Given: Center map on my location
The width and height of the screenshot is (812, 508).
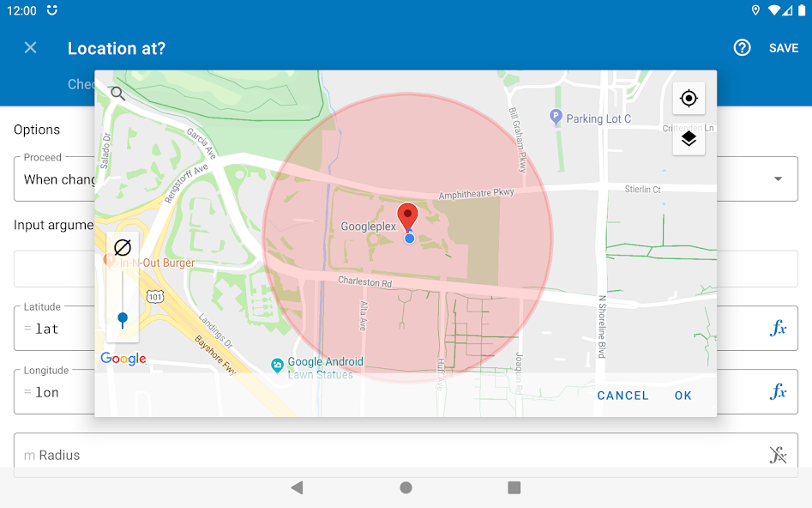Looking at the screenshot, I should [689, 98].
